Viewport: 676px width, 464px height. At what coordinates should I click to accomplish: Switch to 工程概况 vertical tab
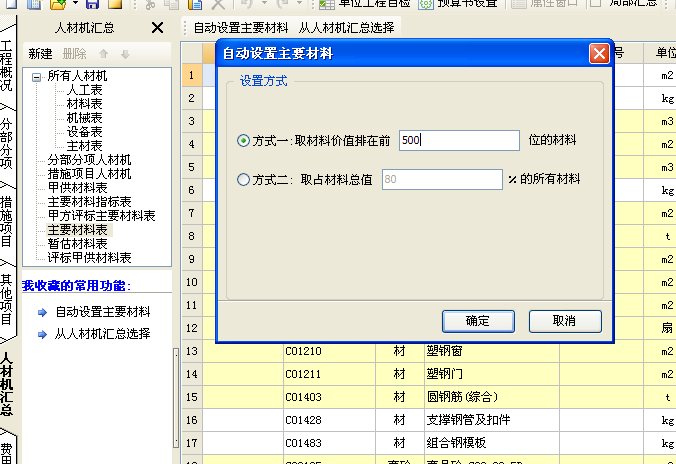point(7,65)
